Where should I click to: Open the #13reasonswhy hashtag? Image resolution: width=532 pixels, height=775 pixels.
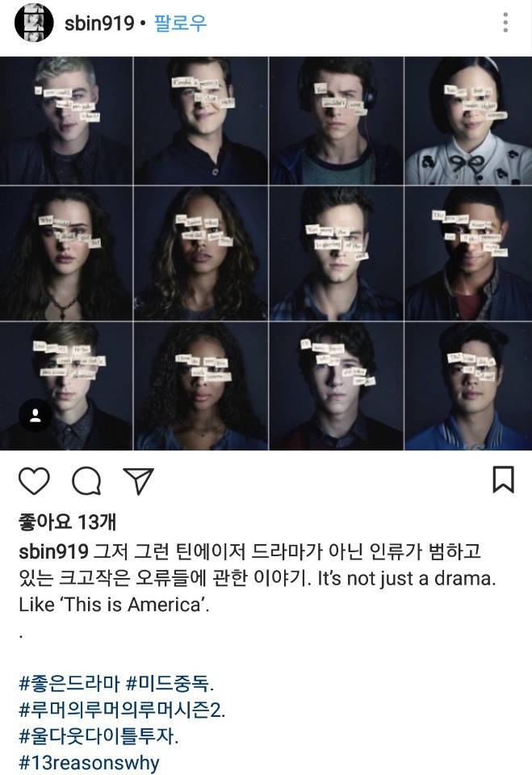tap(89, 763)
